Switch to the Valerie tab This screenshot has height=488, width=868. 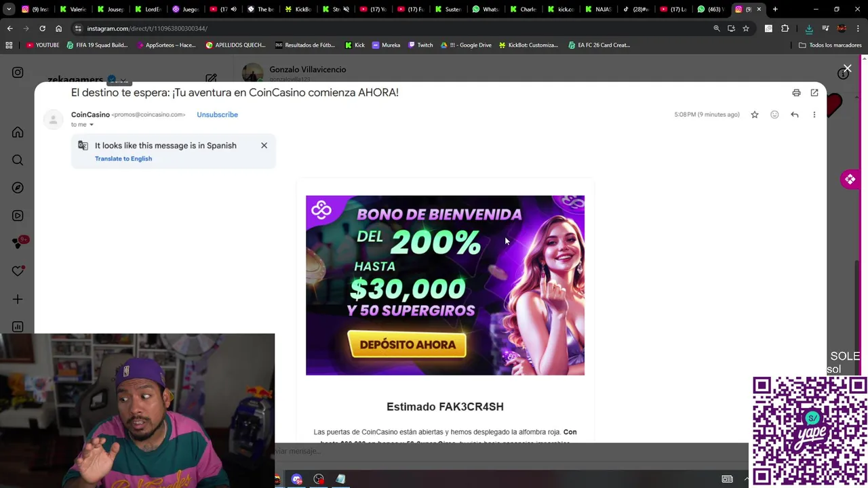coord(73,9)
